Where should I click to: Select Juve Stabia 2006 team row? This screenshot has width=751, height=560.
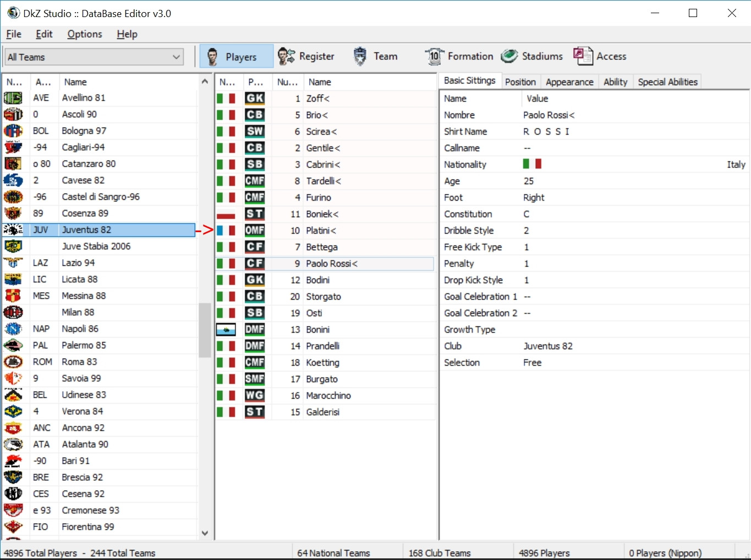(x=99, y=246)
